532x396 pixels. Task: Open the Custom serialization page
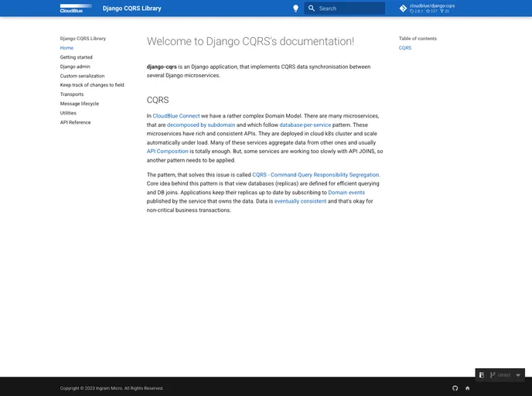(x=82, y=76)
